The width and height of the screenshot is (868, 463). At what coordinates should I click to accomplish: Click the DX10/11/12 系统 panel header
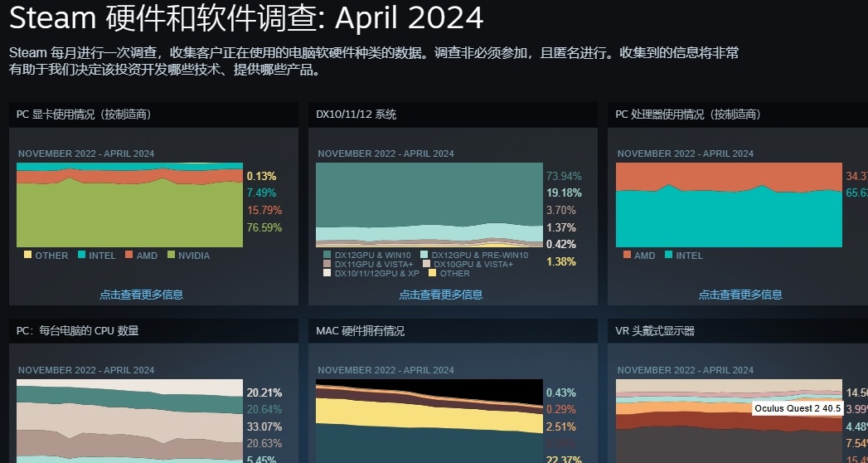[453, 115]
